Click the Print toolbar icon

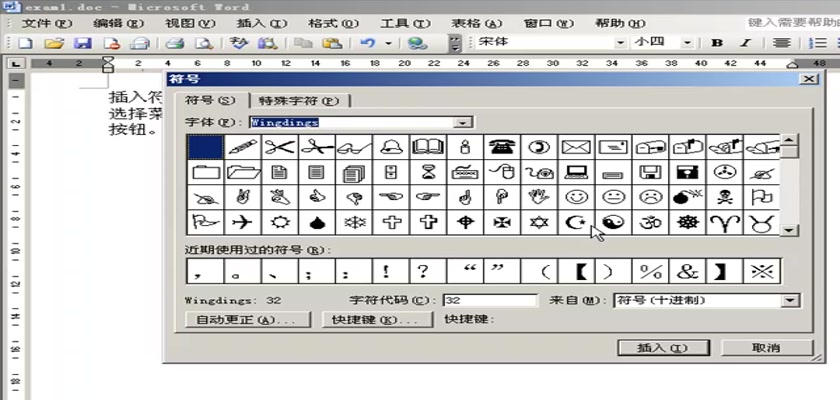click(175, 43)
